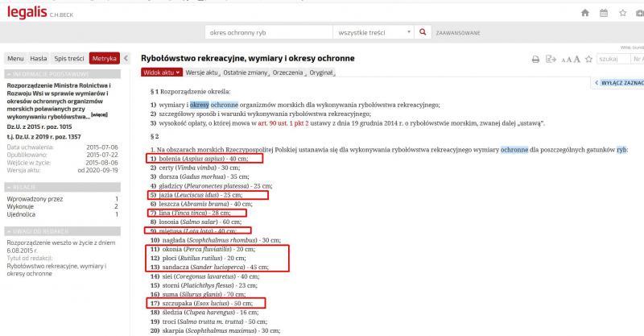Export the document with export icon
Screen dimensions: 644x336
coord(551,60)
